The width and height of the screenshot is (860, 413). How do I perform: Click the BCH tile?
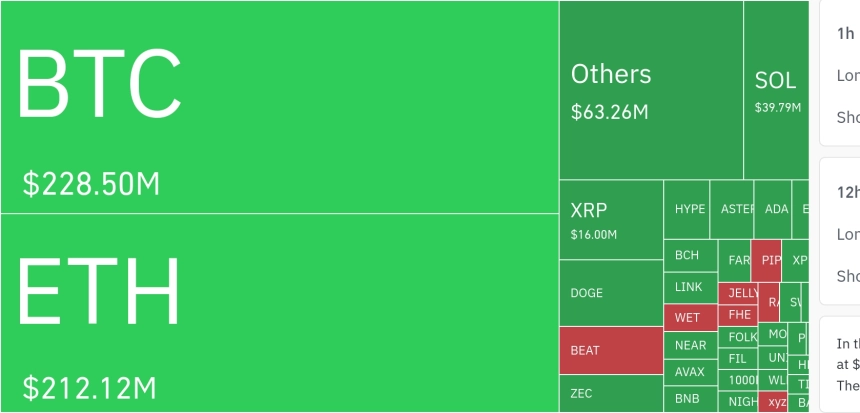click(690, 255)
